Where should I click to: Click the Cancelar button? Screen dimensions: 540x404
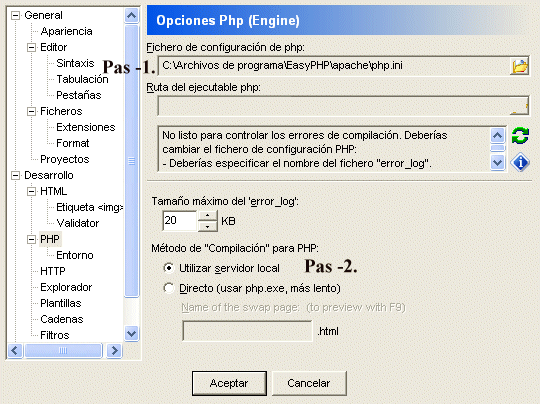click(309, 383)
